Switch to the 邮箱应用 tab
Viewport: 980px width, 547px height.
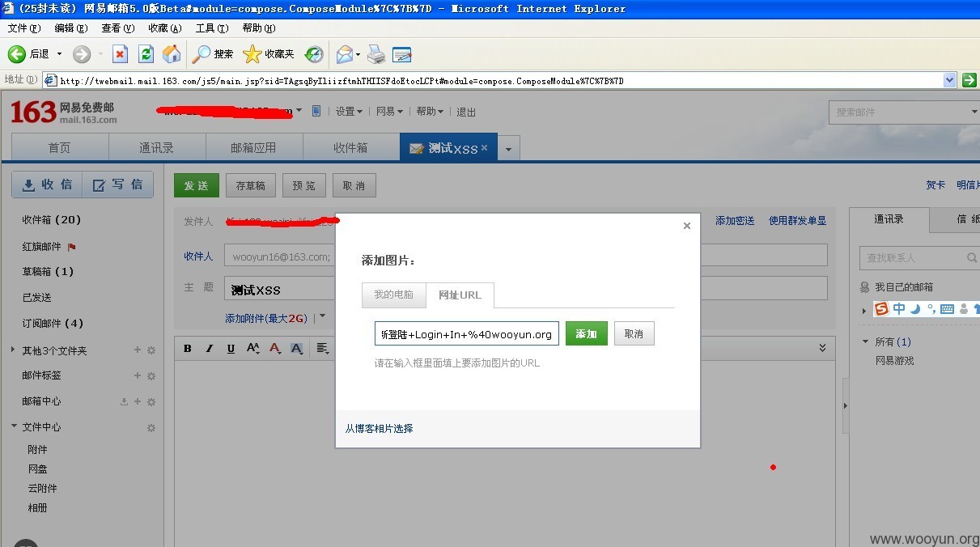pos(254,148)
